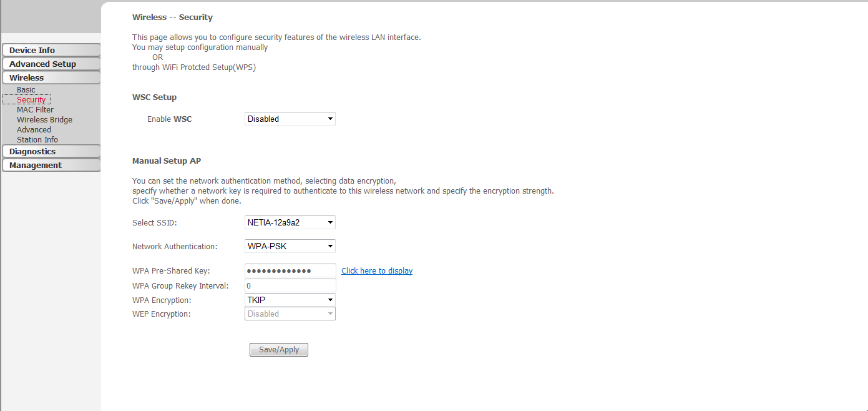Expand the Enable WSC dropdown
The image size is (868, 411).
pyautogui.click(x=290, y=119)
